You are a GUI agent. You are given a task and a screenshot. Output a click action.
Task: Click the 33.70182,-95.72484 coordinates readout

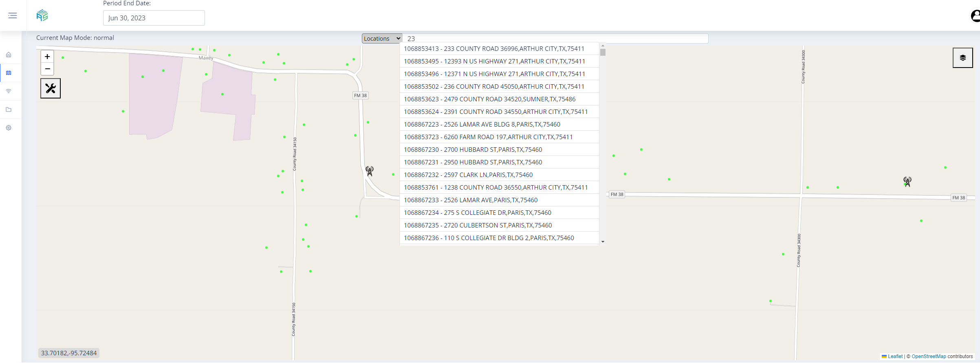pos(69,353)
